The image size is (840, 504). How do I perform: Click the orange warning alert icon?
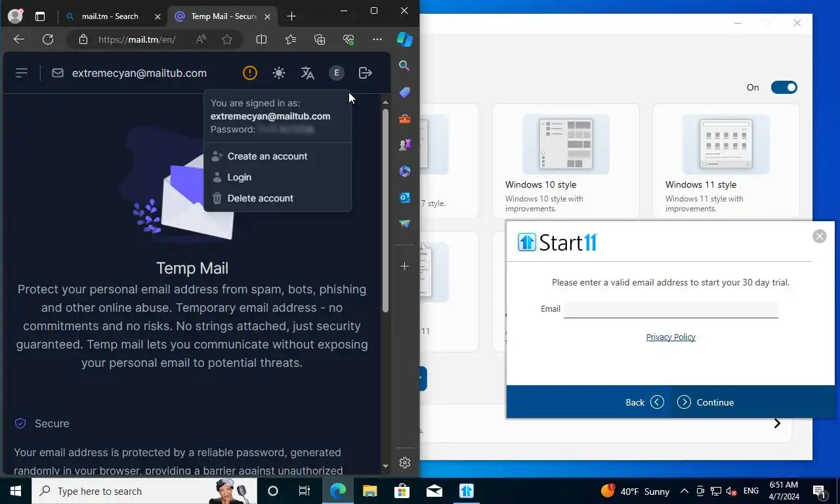coord(249,73)
